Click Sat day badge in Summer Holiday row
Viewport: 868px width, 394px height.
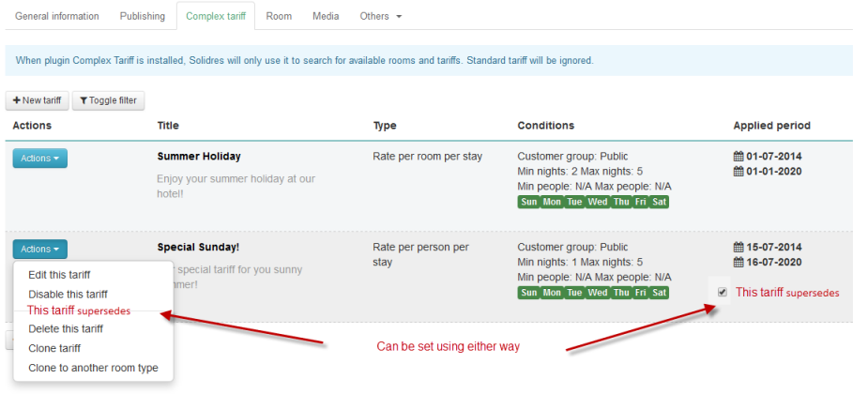coord(659,202)
